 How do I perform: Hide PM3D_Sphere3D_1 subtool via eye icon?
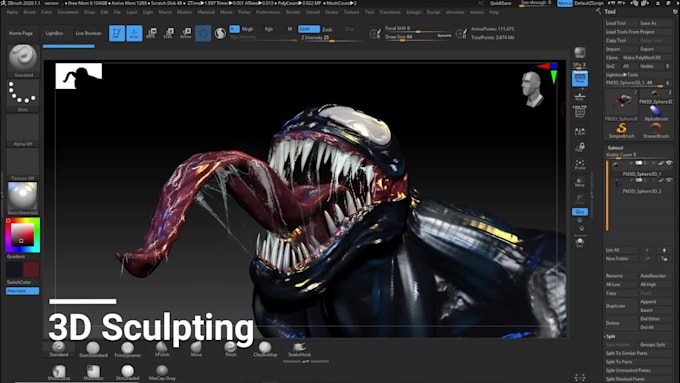[x=669, y=163]
